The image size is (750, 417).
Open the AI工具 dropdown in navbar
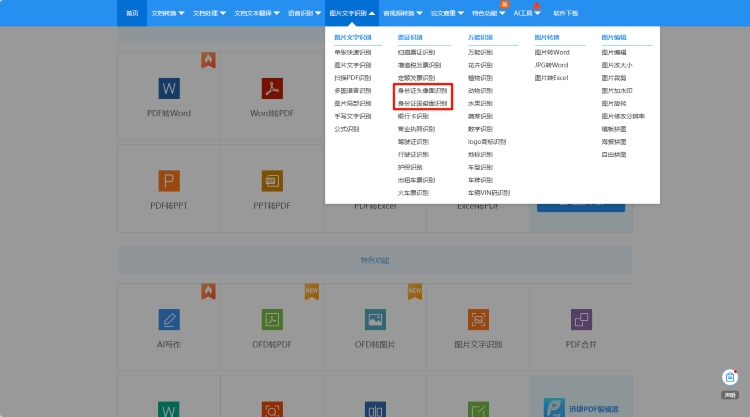click(527, 14)
